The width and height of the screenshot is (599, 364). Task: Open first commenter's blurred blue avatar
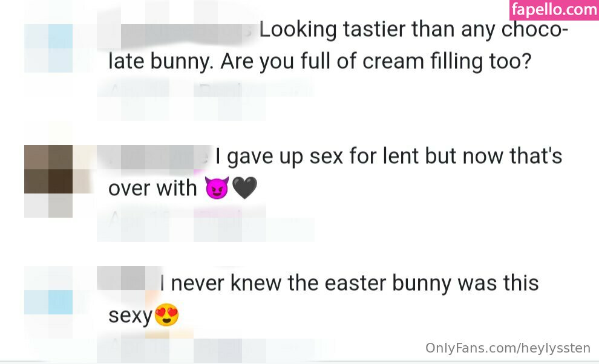[x=48, y=48]
